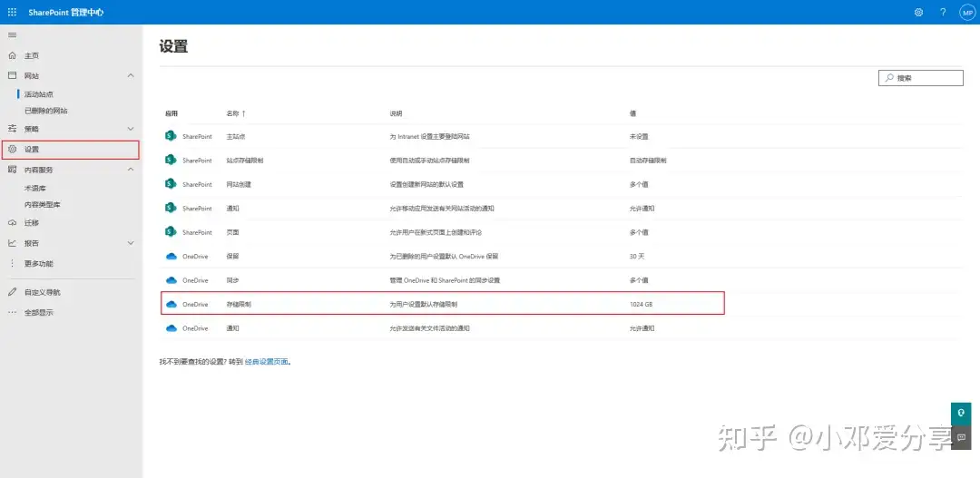This screenshot has height=478, width=980.
Task: Click the SharePoint icon in the 站点存储限制 row
Action: point(171,160)
